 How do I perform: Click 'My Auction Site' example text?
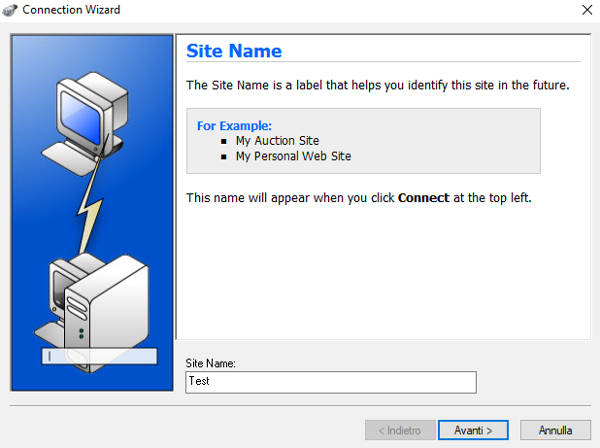pos(277,141)
